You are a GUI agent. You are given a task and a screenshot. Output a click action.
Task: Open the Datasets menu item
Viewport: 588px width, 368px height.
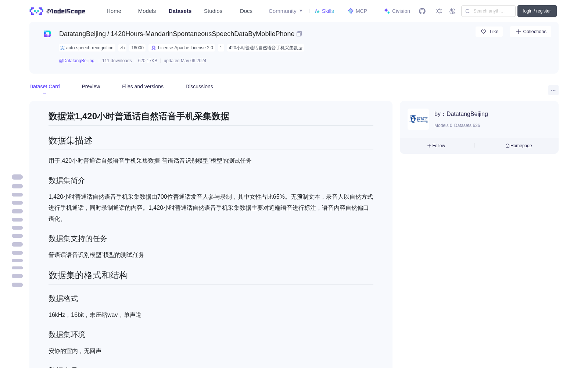pos(180,11)
